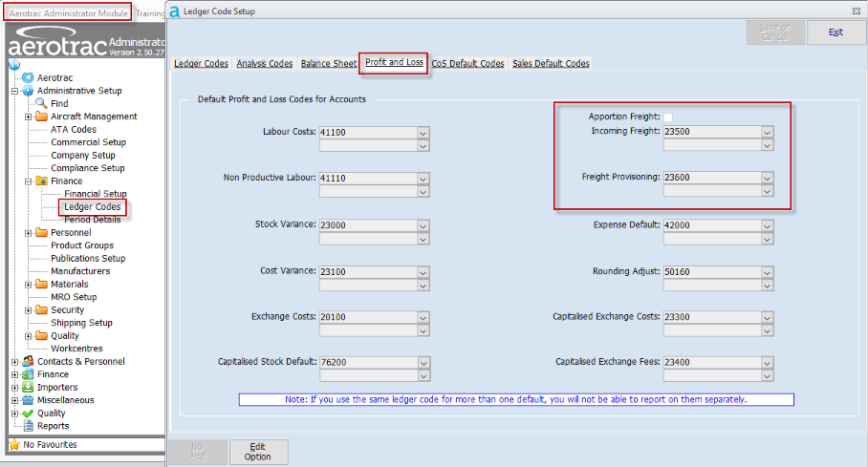Switch to the Balance Sheet tab
The width and height of the screenshot is (868, 467).
click(329, 64)
